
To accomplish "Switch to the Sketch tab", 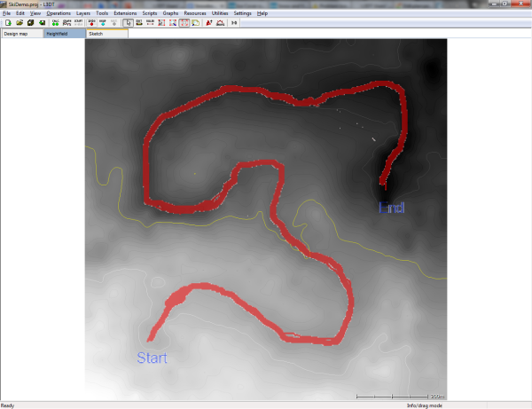I will (x=96, y=33).
